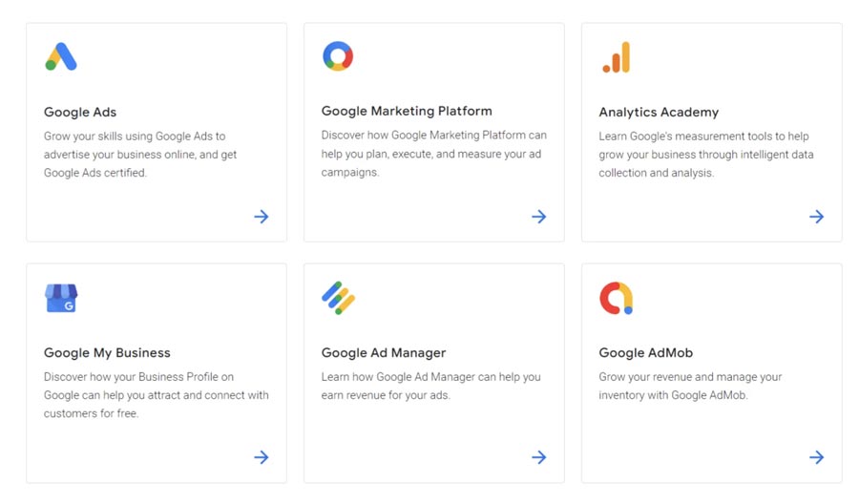Click the Google My Business storefront icon
This screenshot has height=504, width=859.
(61, 298)
